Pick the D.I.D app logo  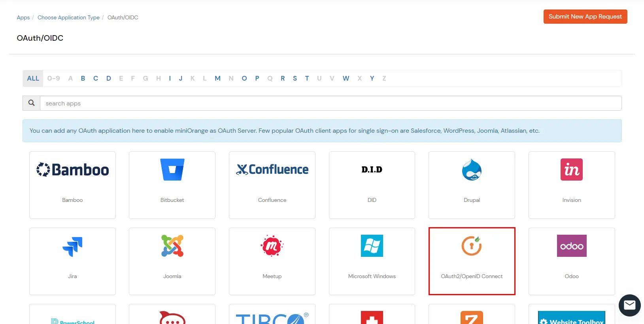pyautogui.click(x=372, y=170)
